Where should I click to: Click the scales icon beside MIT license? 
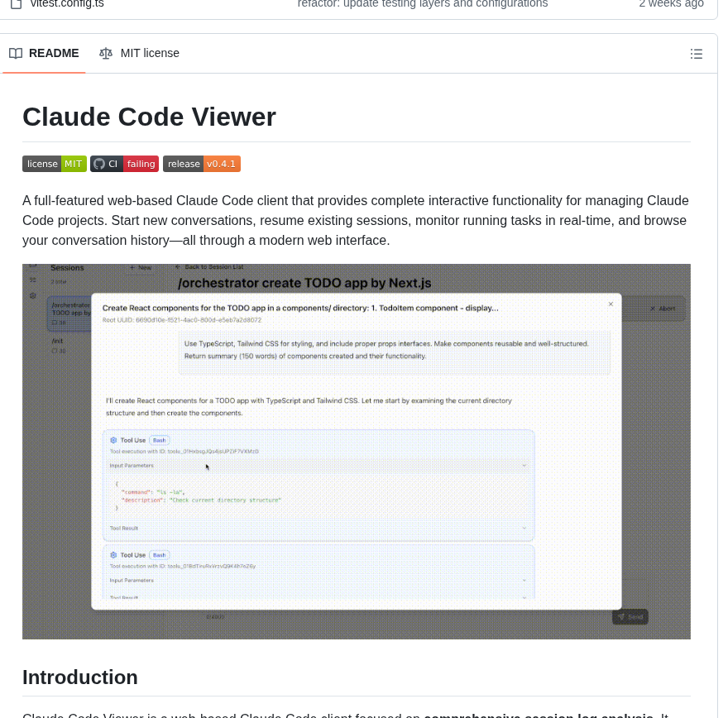click(x=106, y=53)
